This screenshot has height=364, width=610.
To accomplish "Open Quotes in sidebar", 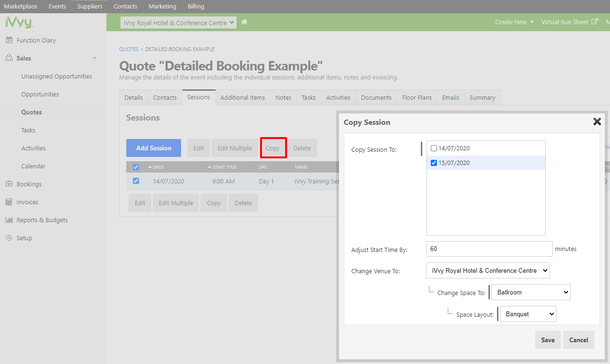I will coord(32,112).
